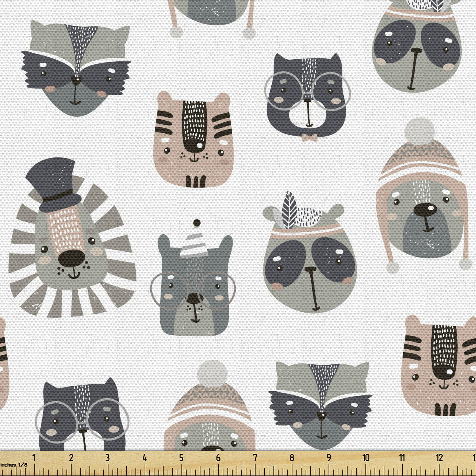The width and height of the screenshot is (476, 476).
Task: Click the number 12 on the ruler
Action: click(x=439, y=458)
